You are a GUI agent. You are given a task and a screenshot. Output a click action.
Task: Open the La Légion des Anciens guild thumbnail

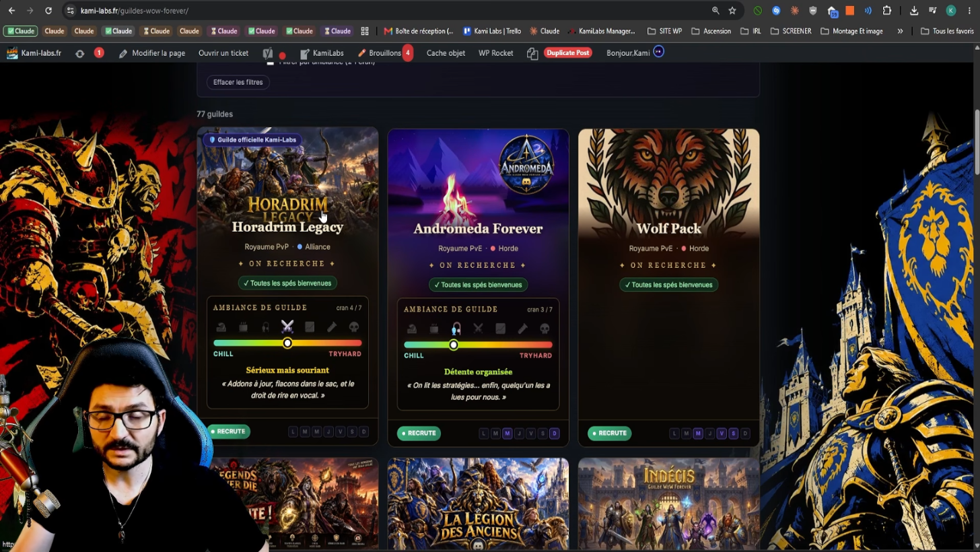point(478,504)
